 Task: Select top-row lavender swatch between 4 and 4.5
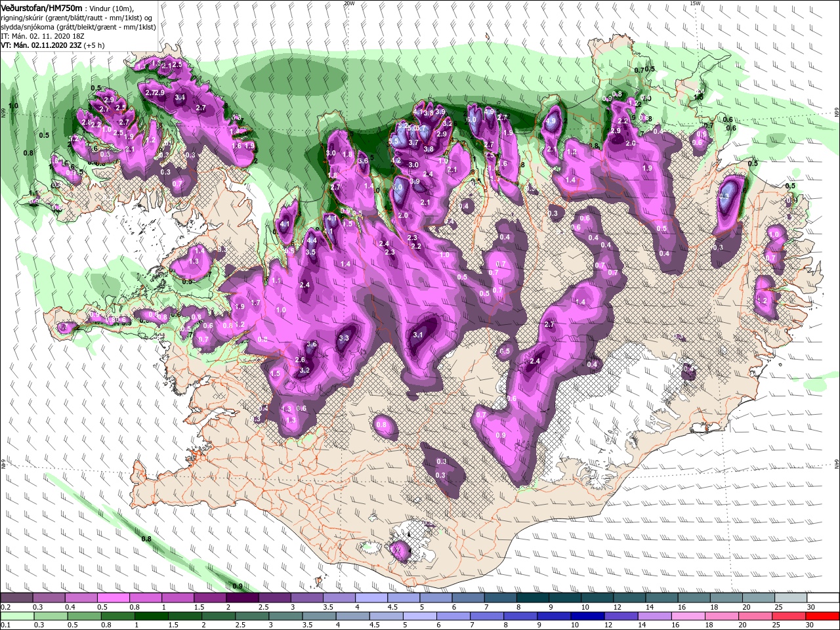click(x=370, y=597)
